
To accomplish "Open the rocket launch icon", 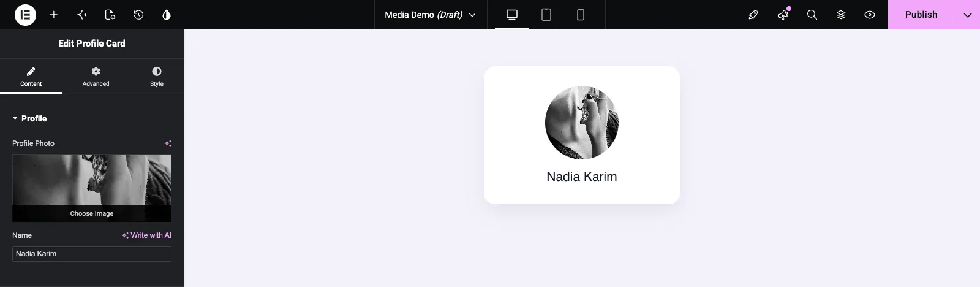I will [x=753, y=15].
